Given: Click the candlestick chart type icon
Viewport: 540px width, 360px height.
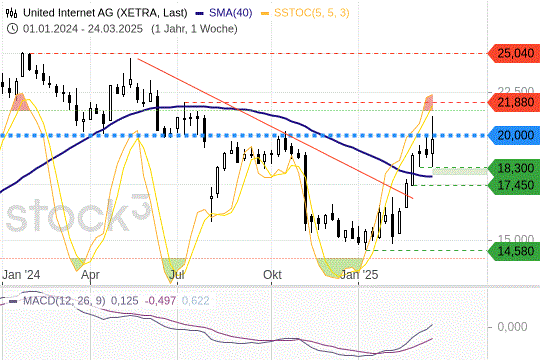Looking at the screenshot, I should tap(11, 13).
